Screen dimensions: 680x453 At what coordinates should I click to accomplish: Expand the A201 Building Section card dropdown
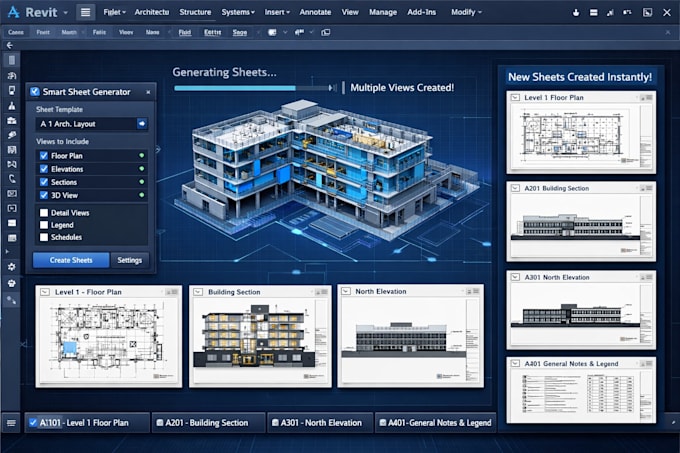[x=515, y=188]
